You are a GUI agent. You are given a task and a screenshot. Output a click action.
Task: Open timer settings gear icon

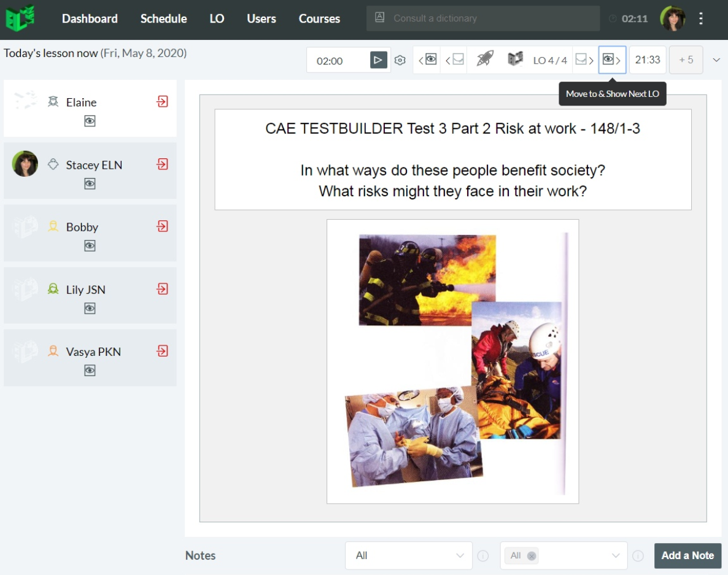[x=400, y=60]
